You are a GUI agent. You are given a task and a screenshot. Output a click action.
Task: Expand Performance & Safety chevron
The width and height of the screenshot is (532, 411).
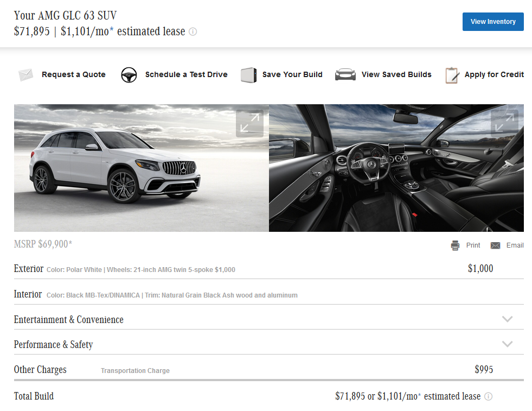[507, 344]
